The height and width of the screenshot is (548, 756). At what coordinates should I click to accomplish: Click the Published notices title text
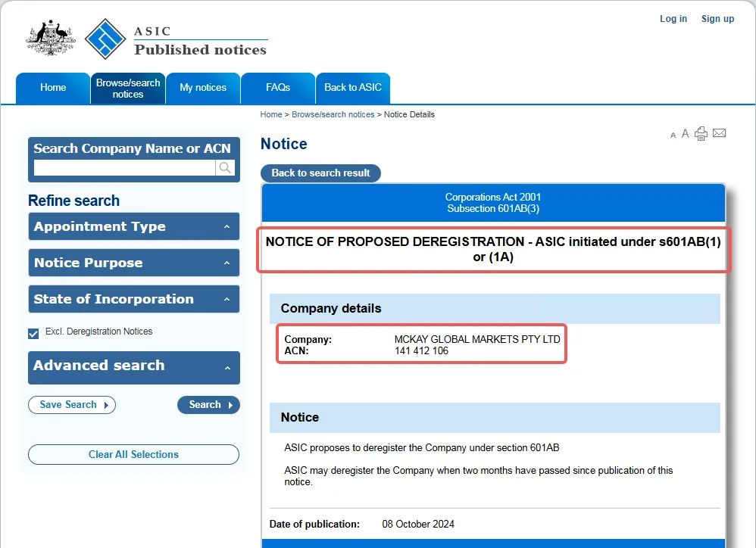pos(200,50)
